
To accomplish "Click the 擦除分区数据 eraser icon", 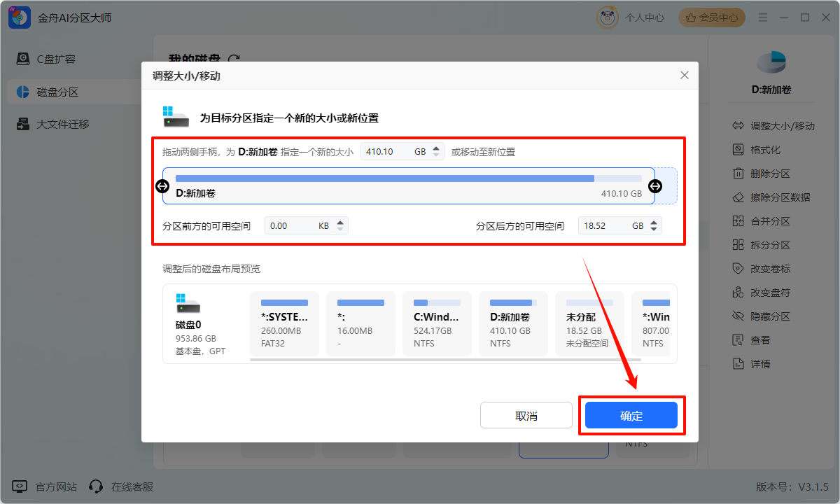I will pos(738,197).
